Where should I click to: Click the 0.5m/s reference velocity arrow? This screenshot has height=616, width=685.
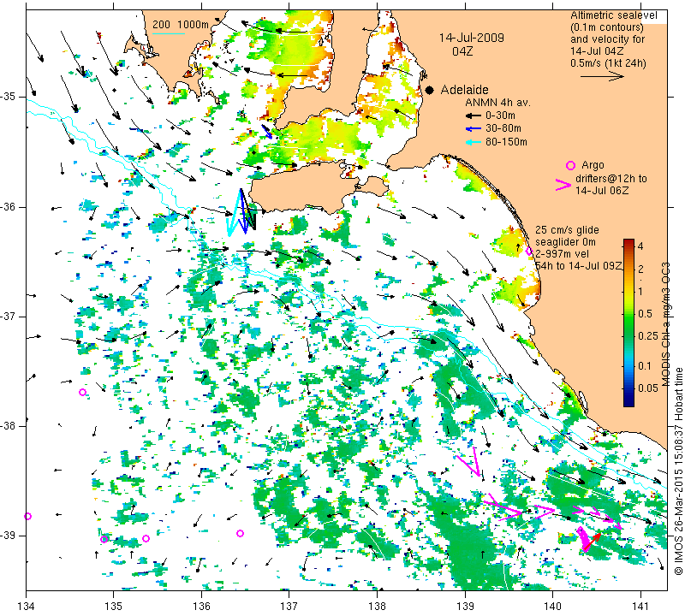tap(602, 76)
